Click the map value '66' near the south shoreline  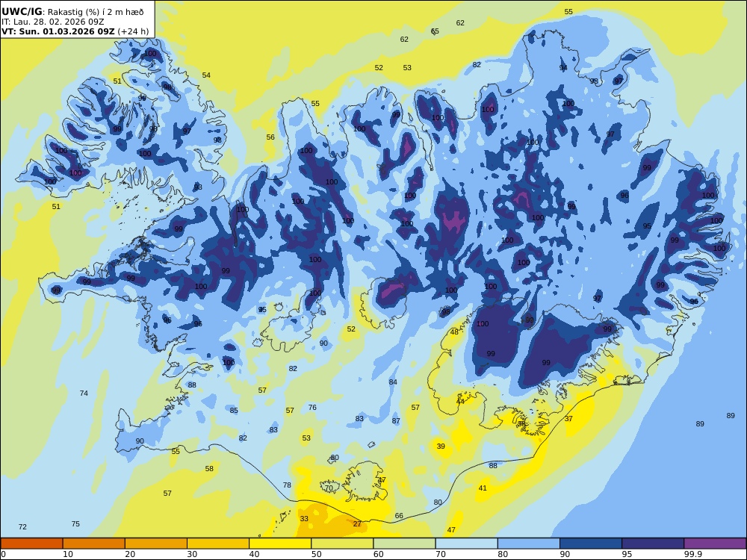(x=399, y=516)
